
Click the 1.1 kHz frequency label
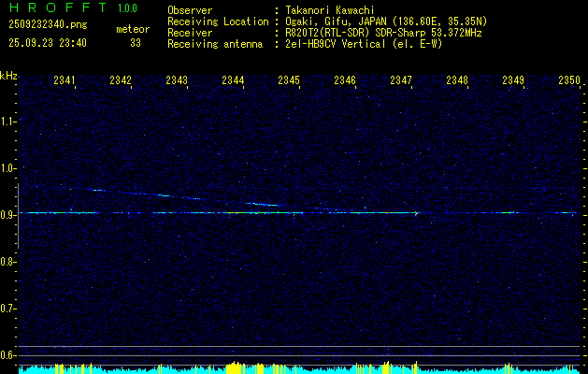[x=8, y=121]
